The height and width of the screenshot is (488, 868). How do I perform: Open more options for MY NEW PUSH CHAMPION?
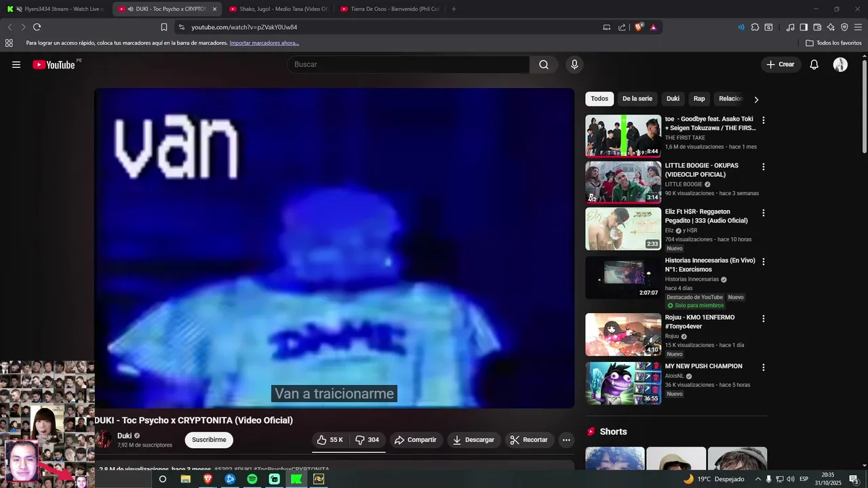tap(764, 367)
